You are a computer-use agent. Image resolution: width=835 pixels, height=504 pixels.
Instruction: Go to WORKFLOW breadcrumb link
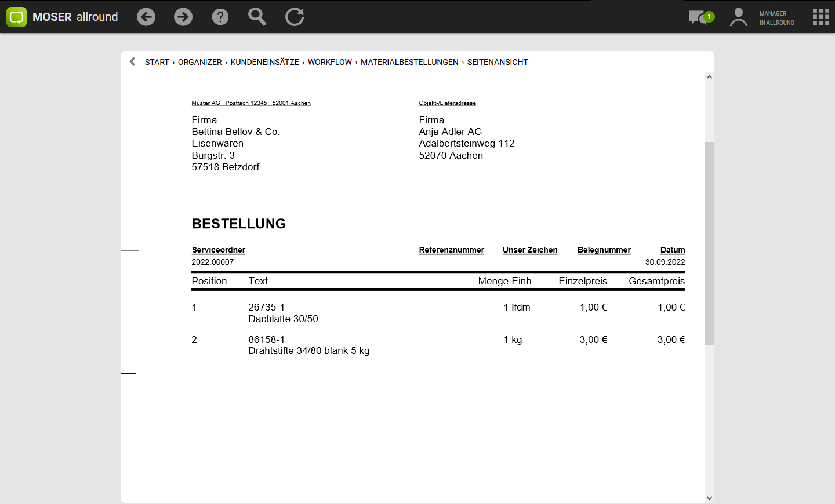[329, 62]
